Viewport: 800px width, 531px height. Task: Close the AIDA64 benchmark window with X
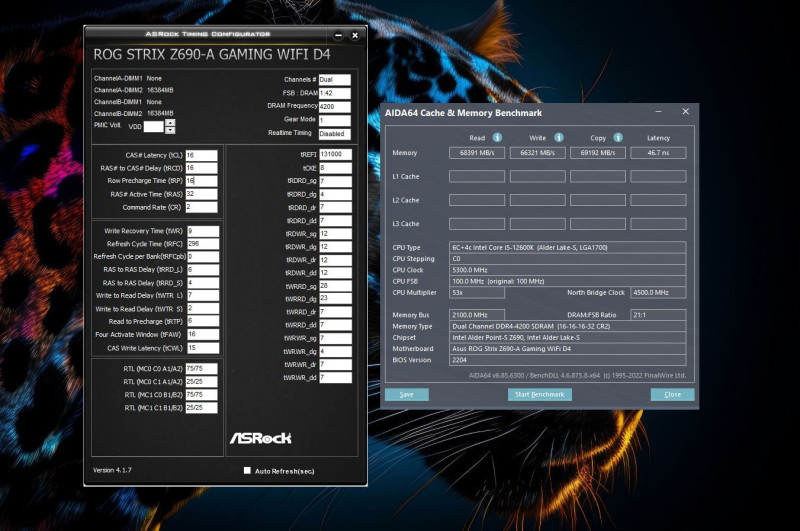pos(686,112)
